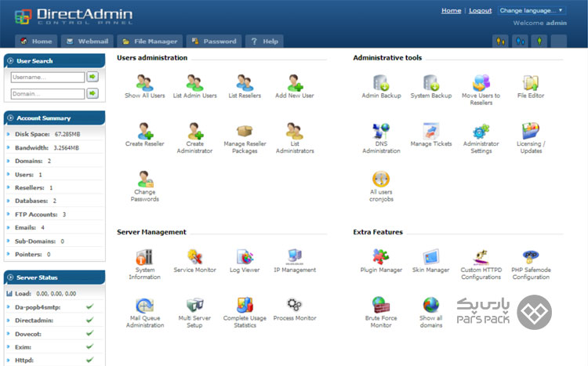Open Create Reseller
The image size is (588, 366).
coord(145,135)
